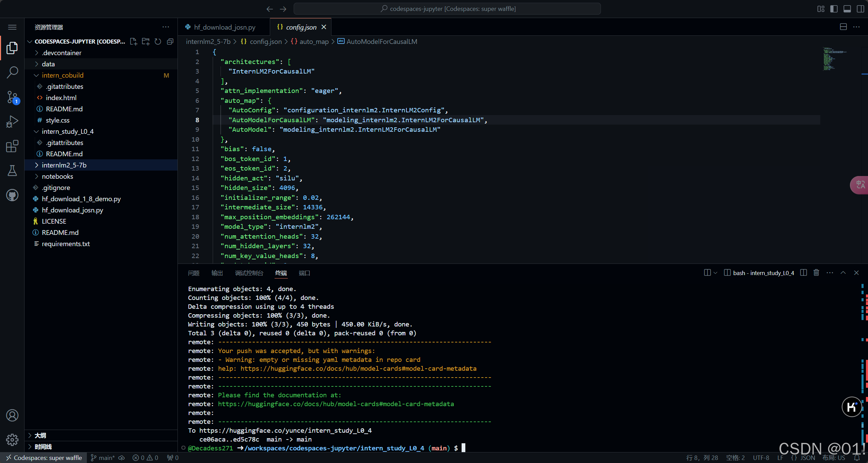Toggle bottom panel visibility in title bar
The image size is (868, 463).
[x=847, y=9]
